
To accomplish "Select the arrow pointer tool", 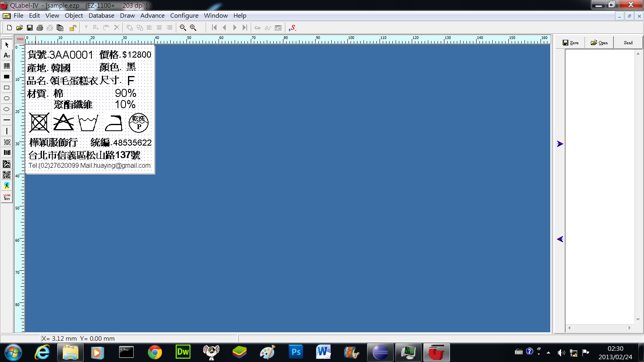I will coord(7,45).
